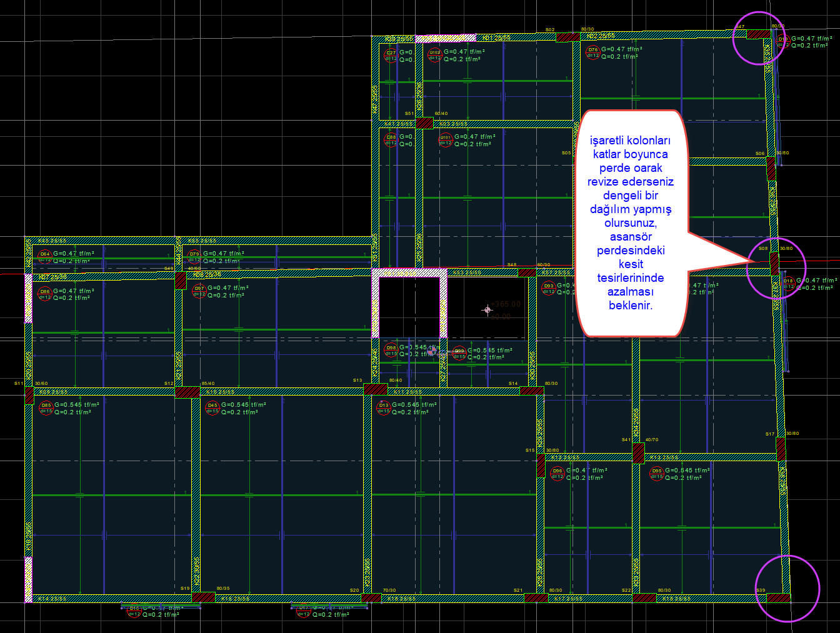Image resolution: width=840 pixels, height=633 pixels.
Task: Click column S19 labeled 80/35
Action: click(x=204, y=597)
